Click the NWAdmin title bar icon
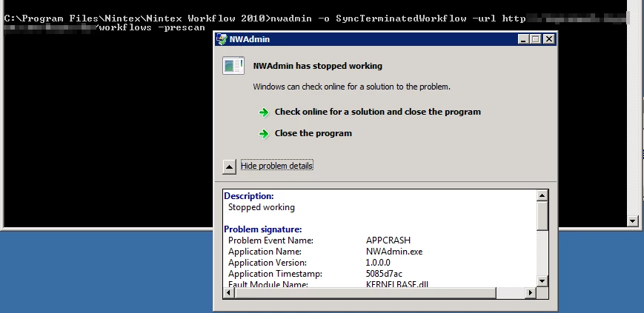The width and height of the screenshot is (644, 313). coord(222,39)
